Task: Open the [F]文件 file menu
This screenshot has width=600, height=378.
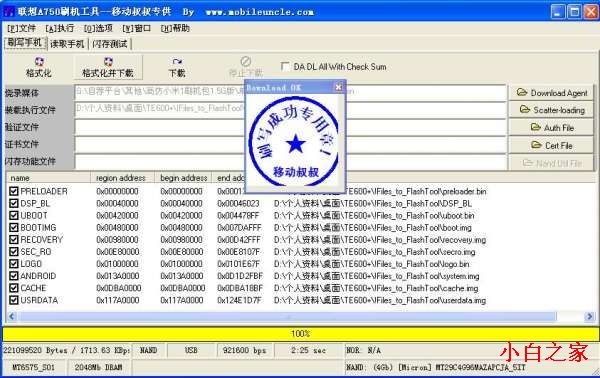Action: click(21, 28)
